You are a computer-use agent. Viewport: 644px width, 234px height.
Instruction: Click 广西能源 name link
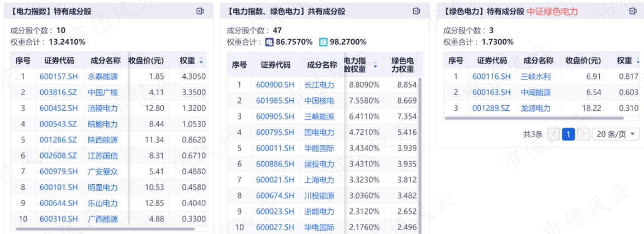(x=103, y=219)
